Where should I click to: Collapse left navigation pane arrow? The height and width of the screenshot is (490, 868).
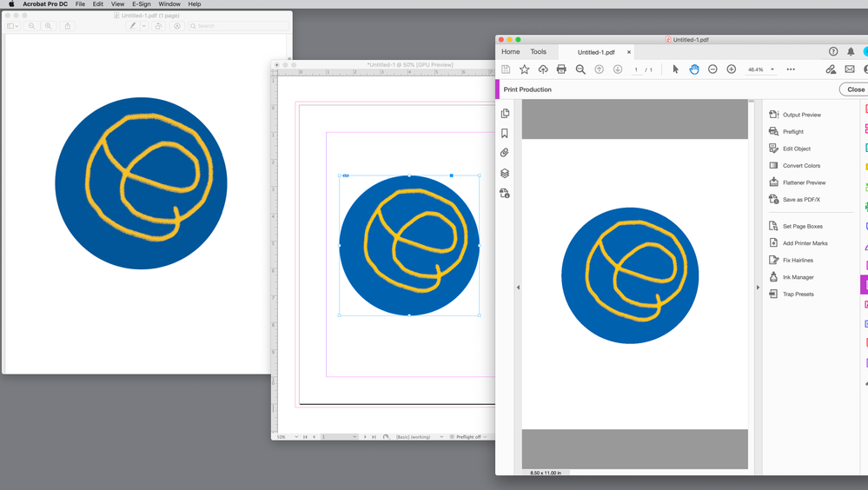pyautogui.click(x=518, y=288)
